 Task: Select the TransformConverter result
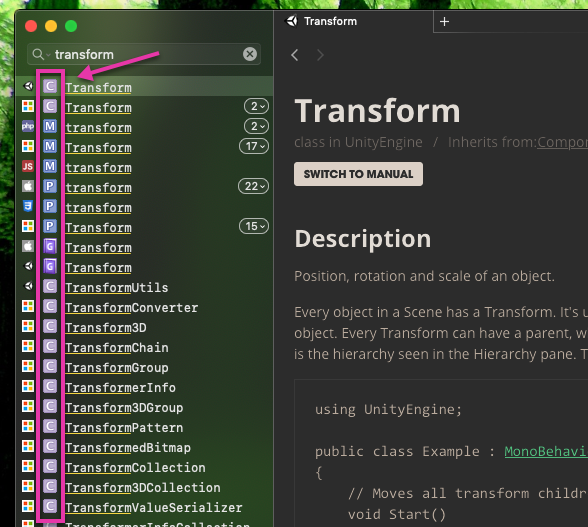(132, 308)
